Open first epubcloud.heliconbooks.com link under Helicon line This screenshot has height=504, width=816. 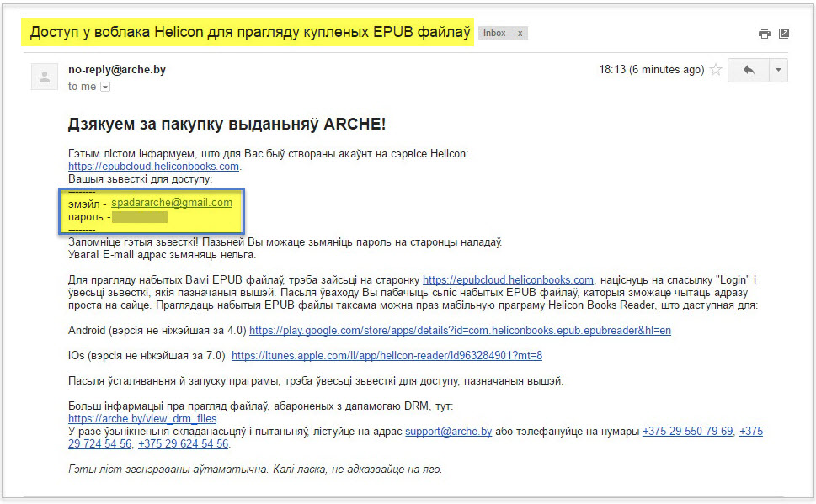tap(153, 167)
